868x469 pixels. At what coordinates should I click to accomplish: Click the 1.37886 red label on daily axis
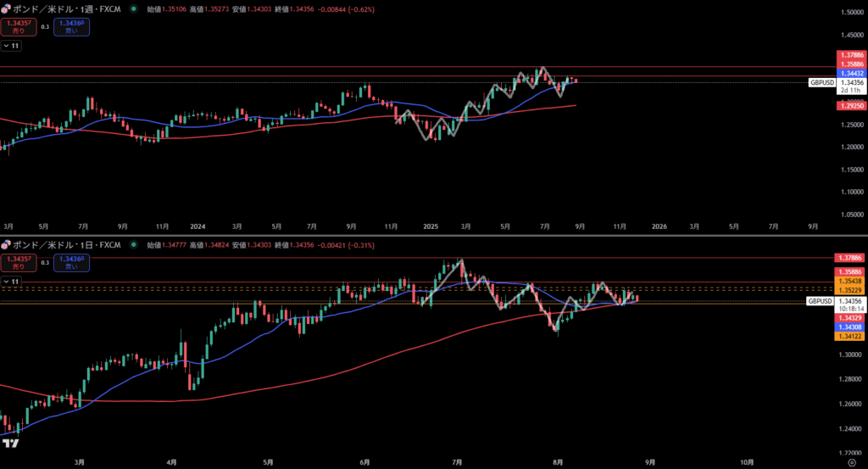(x=849, y=258)
